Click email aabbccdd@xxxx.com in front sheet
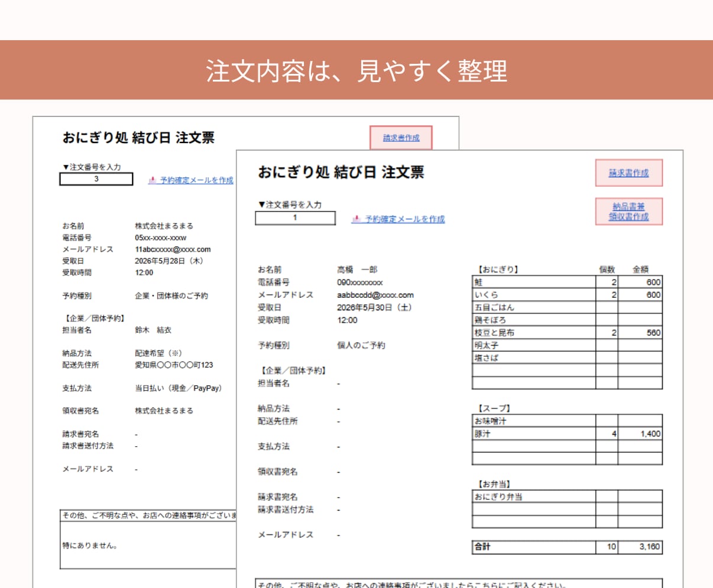This screenshot has height=588, width=713. point(375,295)
